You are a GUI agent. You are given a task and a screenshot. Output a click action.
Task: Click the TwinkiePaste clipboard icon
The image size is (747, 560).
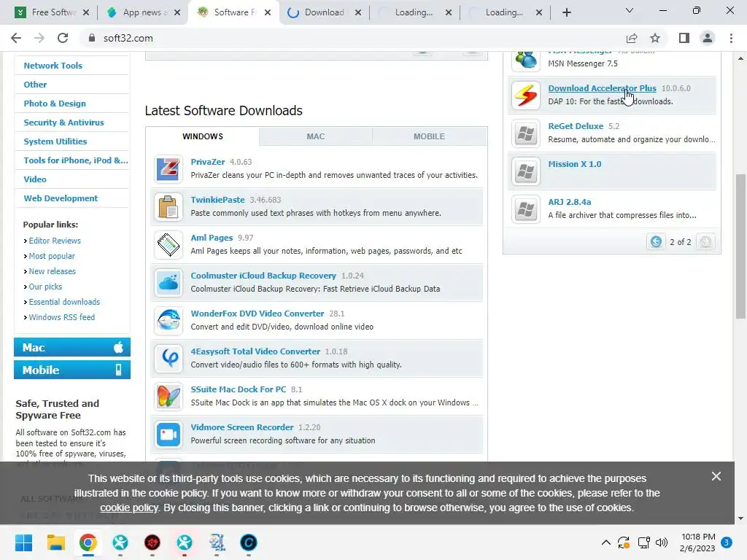(169, 206)
